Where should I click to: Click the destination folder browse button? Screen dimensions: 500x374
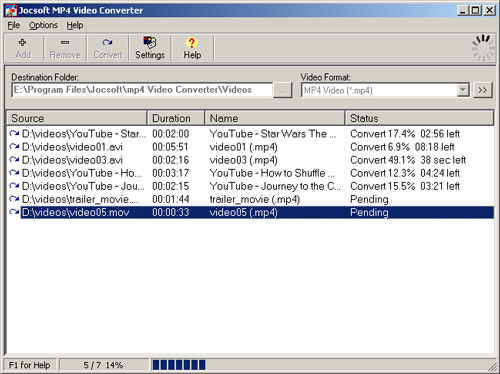tap(283, 90)
